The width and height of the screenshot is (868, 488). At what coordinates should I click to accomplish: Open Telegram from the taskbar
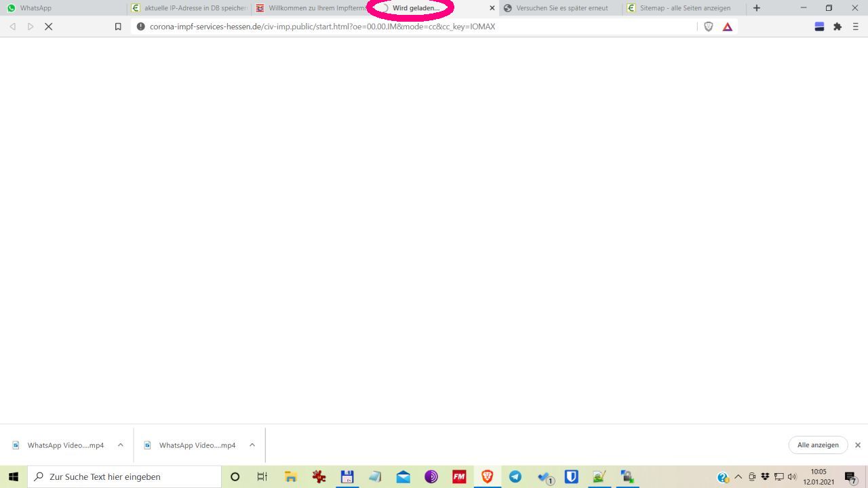point(515,476)
